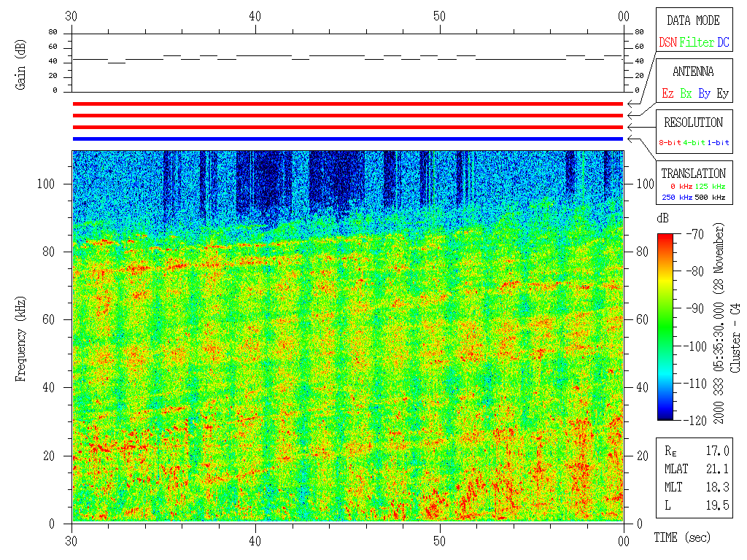Click the blue translation status bar
Screen dimensions: 747x560
tap(347, 139)
